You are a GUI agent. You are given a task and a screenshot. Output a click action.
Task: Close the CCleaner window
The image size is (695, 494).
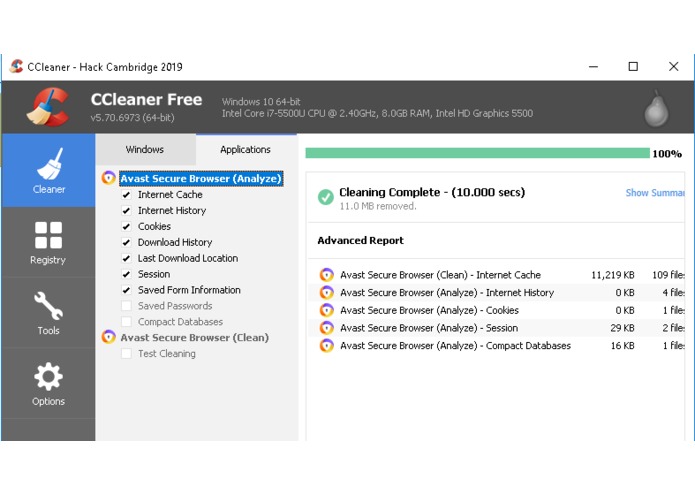click(673, 66)
